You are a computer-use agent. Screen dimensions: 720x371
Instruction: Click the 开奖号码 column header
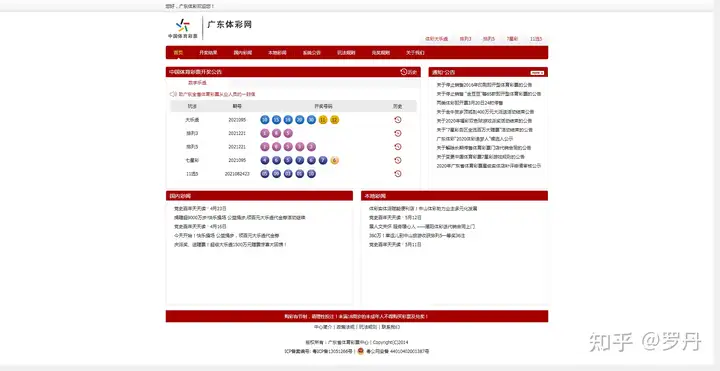coord(323,107)
